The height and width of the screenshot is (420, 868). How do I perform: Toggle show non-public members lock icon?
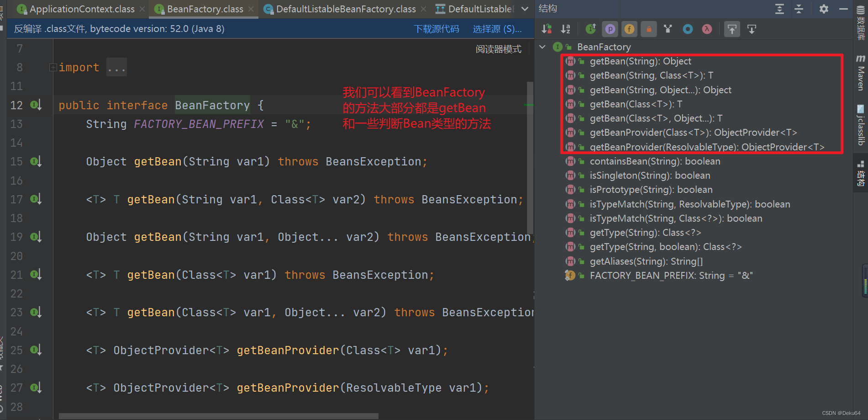click(648, 29)
